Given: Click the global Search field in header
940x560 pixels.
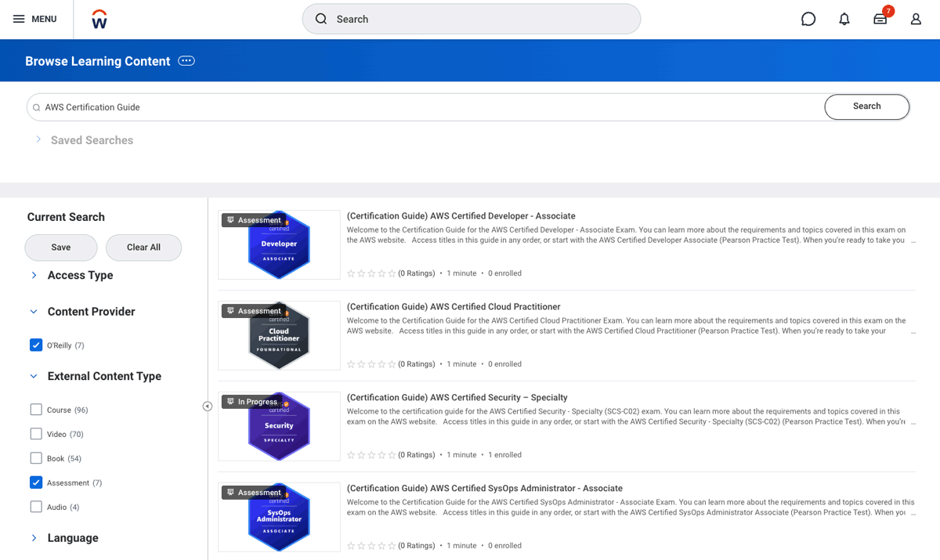Looking at the screenshot, I should [472, 19].
